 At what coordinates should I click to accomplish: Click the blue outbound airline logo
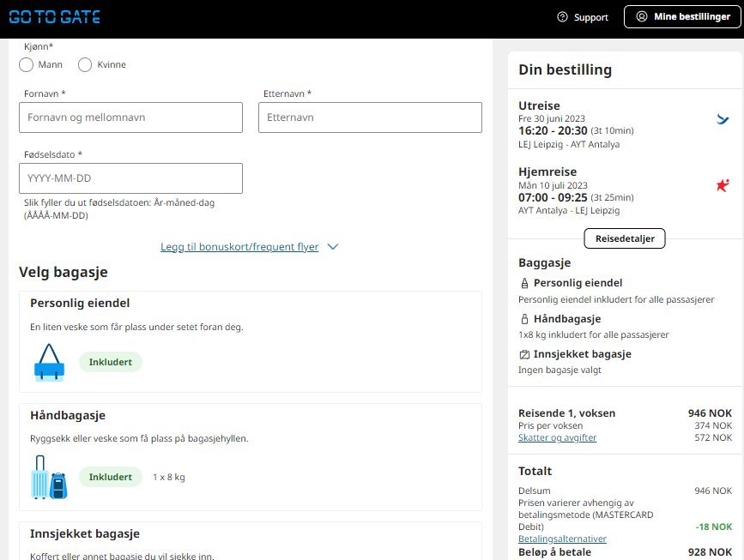(723, 119)
